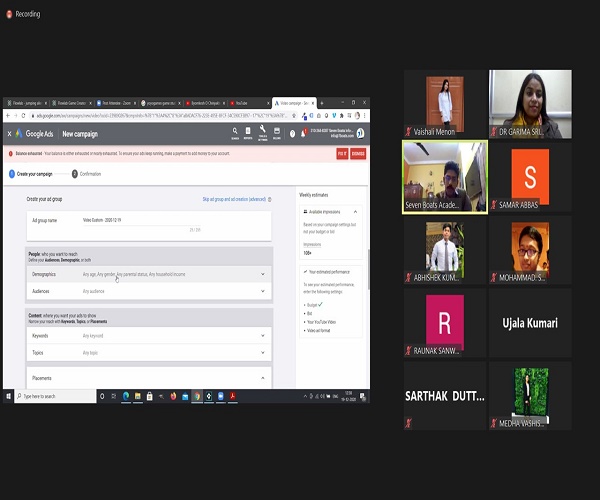Open the notifications bell icon
The image size is (600, 500).
(x=304, y=133)
